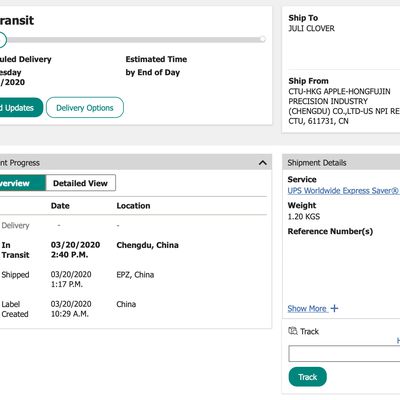Focus the tracking number input field
The width and height of the screenshot is (400, 400).
(x=344, y=354)
